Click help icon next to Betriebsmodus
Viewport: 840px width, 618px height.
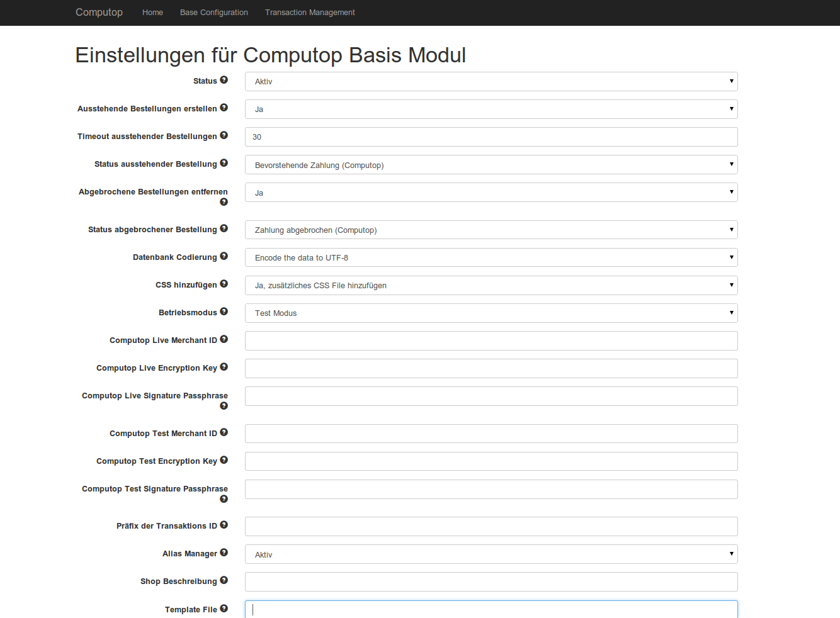(224, 312)
